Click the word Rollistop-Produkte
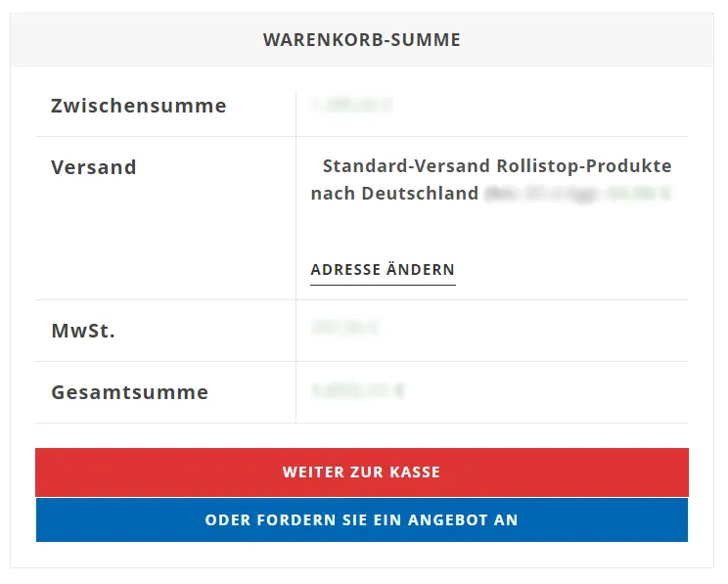 pyautogui.click(x=584, y=166)
